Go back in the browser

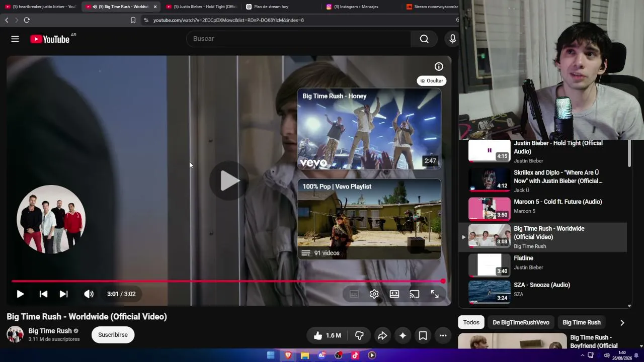pyautogui.click(x=7, y=20)
